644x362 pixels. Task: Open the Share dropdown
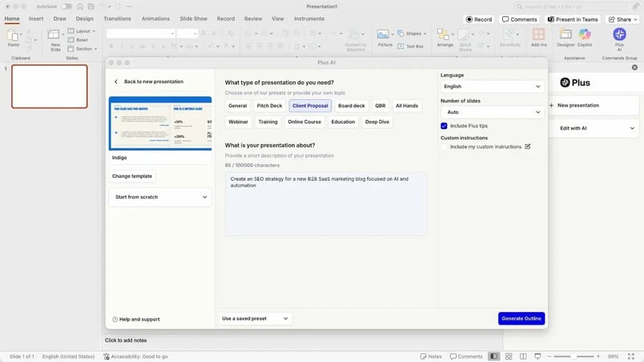[x=622, y=19]
